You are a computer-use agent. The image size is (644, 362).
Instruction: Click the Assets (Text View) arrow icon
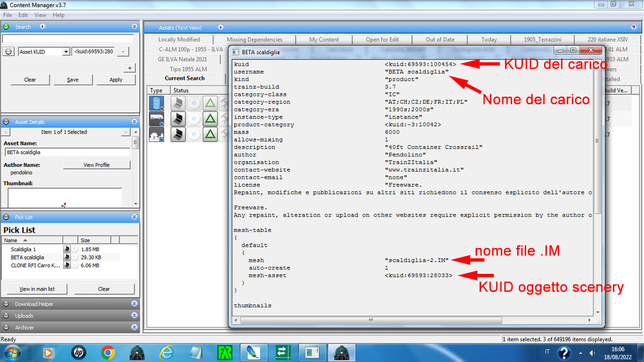click(x=220, y=27)
